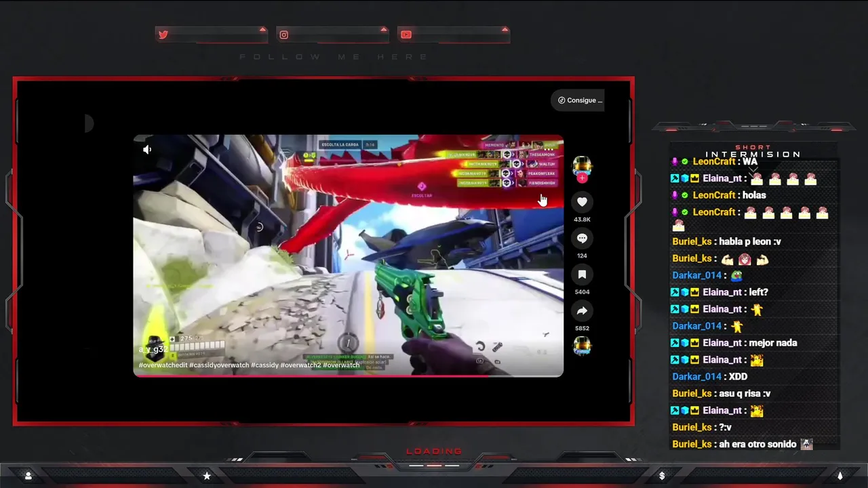868x488 pixels.
Task: Share the video with the arrow icon
Action: point(582,310)
